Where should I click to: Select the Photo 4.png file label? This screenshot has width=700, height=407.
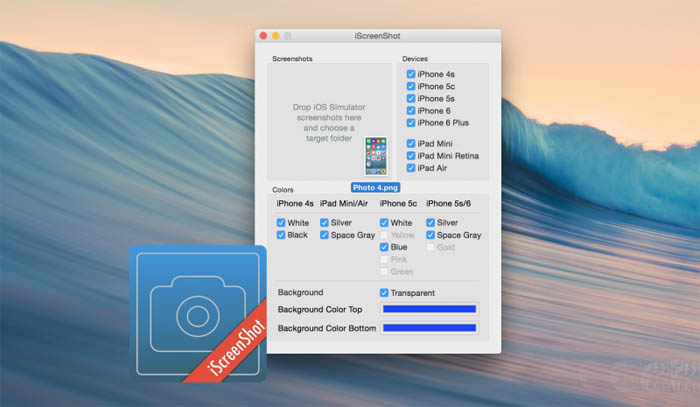click(x=375, y=187)
